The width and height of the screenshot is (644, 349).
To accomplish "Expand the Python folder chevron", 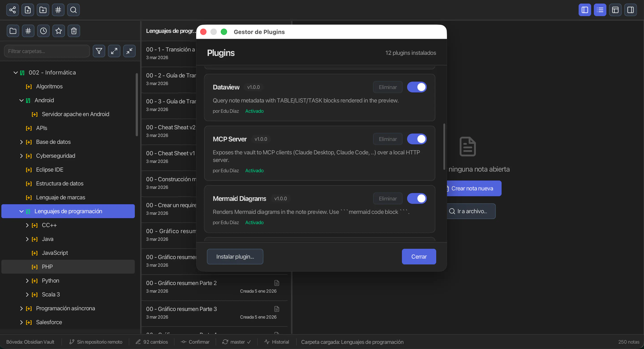I will [x=27, y=281].
